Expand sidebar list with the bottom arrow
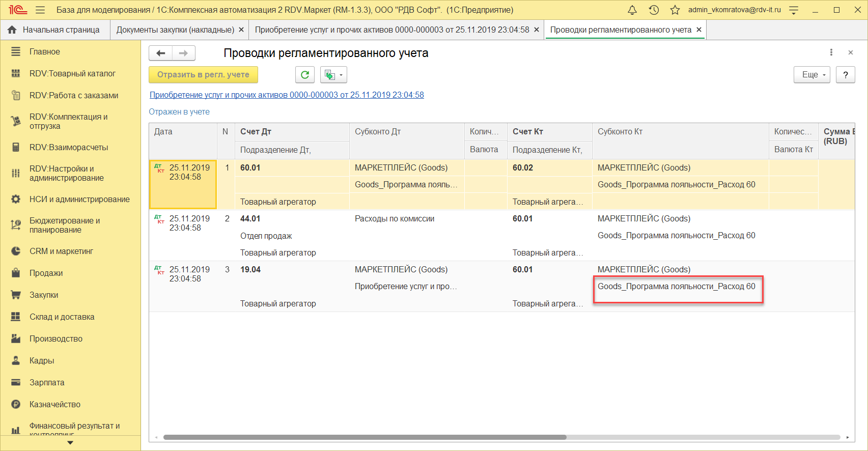Image resolution: width=868 pixels, height=451 pixels. click(x=70, y=443)
